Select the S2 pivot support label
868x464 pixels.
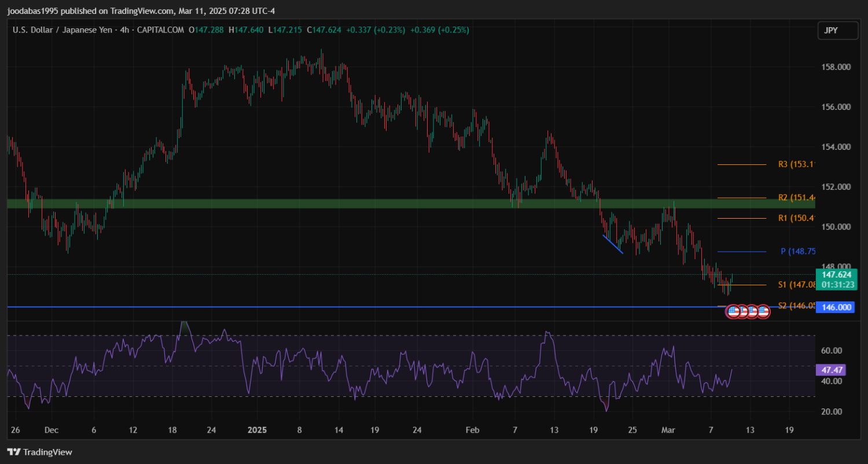(x=796, y=305)
